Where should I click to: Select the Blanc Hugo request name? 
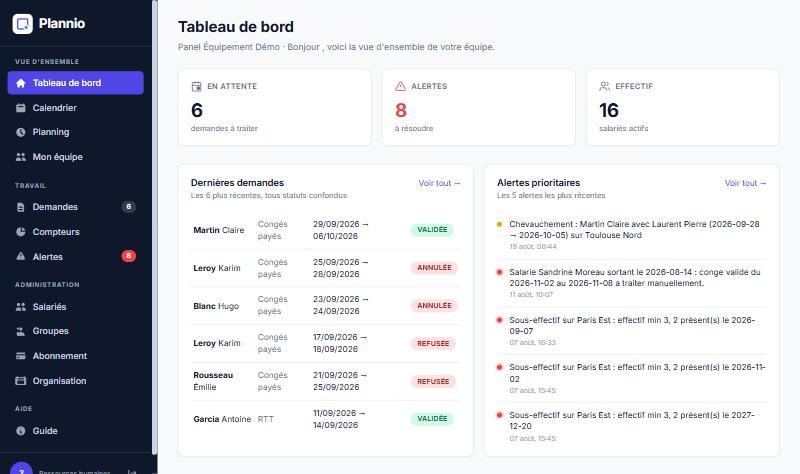(x=216, y=306)
